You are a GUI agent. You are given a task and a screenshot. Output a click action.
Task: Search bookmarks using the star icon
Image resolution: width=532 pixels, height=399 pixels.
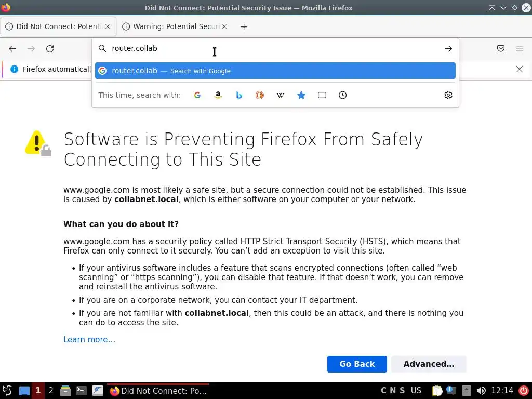click(x=301, y=96)
